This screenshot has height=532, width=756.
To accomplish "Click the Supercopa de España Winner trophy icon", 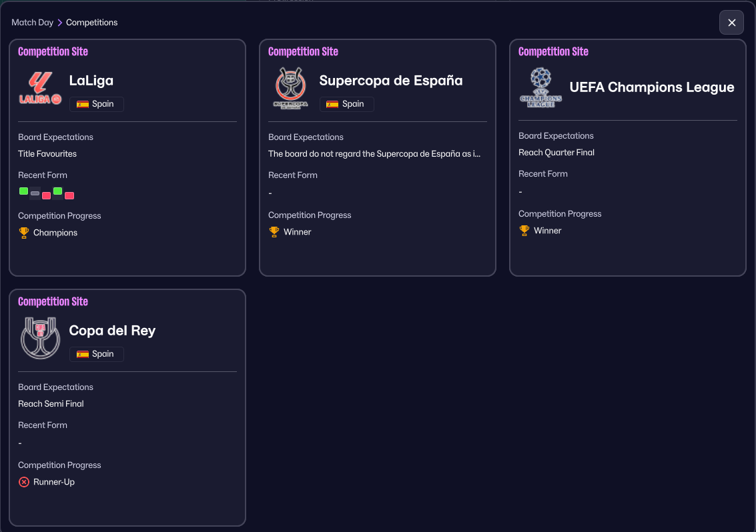I will [x=274, y=232].
